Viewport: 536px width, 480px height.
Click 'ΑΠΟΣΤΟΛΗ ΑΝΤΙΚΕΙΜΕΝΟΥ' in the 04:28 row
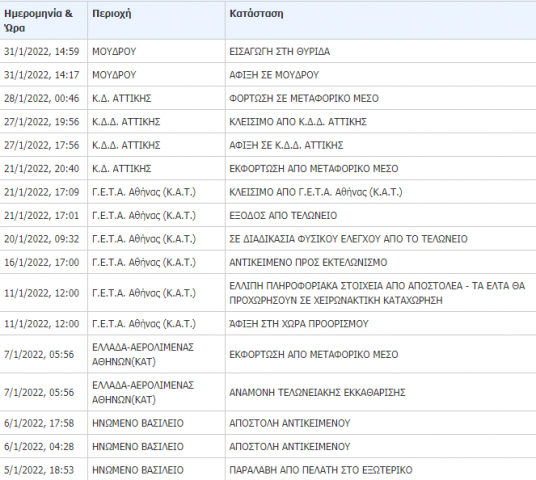tap(290, 446)
